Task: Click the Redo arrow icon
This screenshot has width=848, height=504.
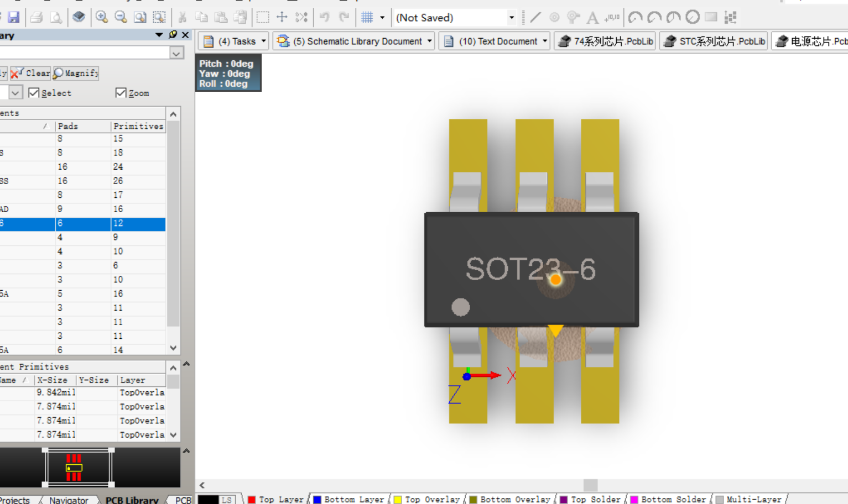Action: [344, 17]
